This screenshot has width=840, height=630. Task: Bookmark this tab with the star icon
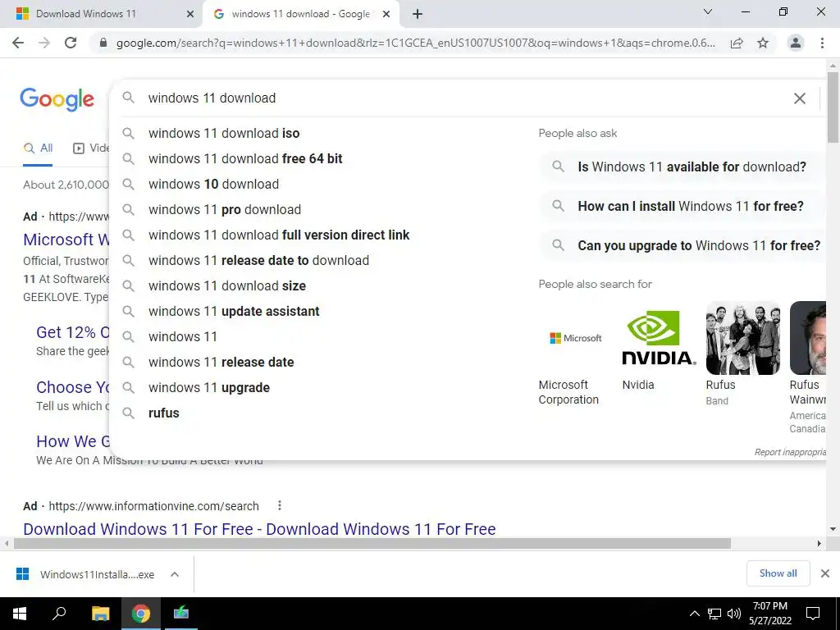click(763, 43)
